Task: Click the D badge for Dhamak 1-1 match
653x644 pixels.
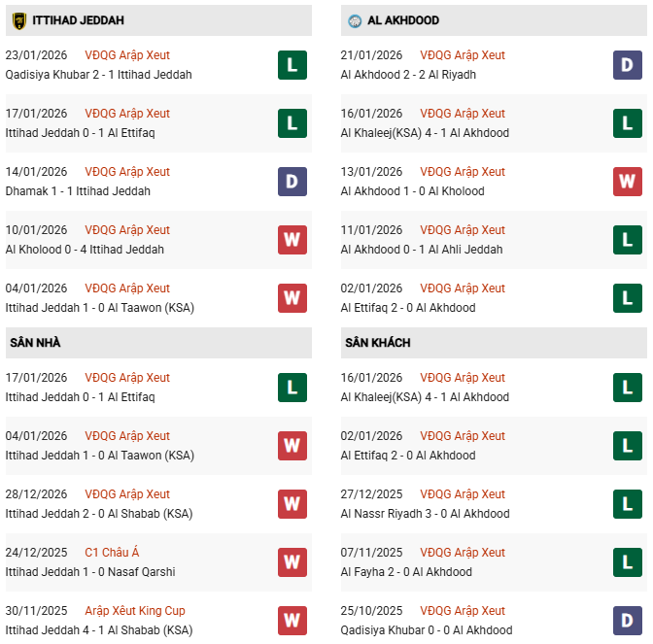Action: 292,182
